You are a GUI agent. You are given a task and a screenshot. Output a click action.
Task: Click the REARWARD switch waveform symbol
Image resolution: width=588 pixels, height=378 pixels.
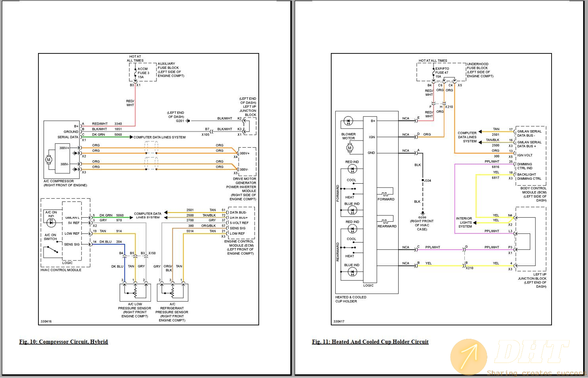tap(385, 221)
